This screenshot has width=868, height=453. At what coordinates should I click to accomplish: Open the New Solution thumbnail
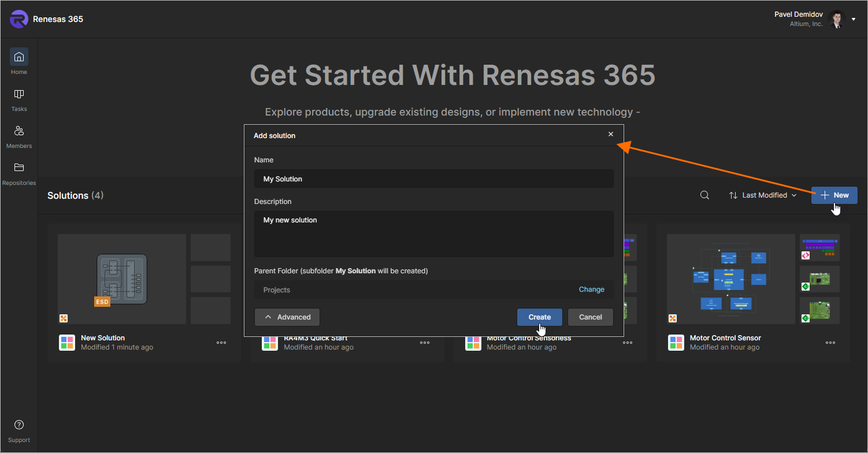coord(122,279)
